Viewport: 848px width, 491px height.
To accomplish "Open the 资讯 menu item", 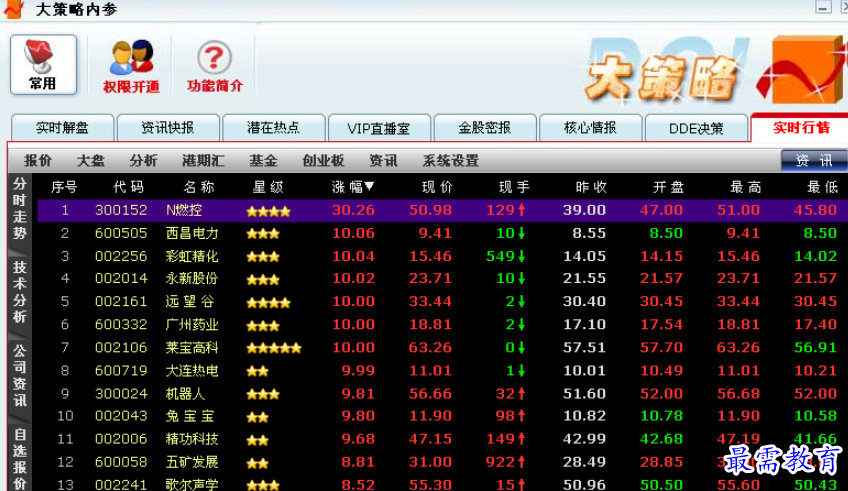I will point(383,161).
